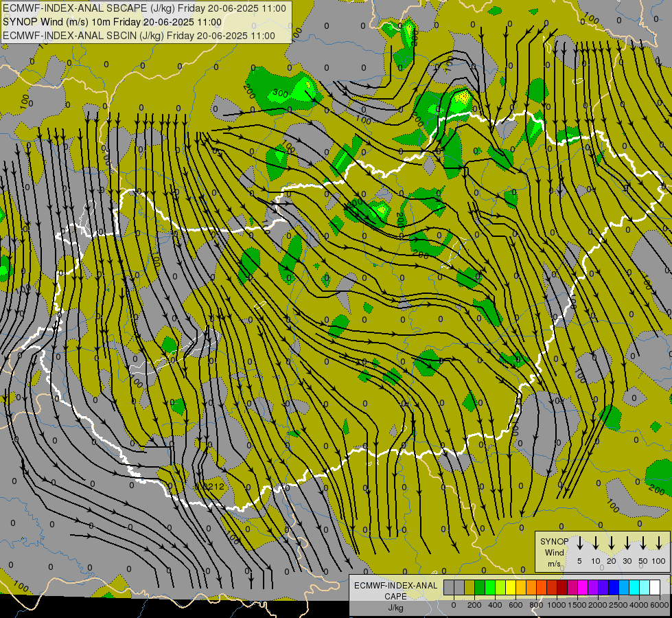Click the '200' tick label in CAPE legend

point(474,605)
